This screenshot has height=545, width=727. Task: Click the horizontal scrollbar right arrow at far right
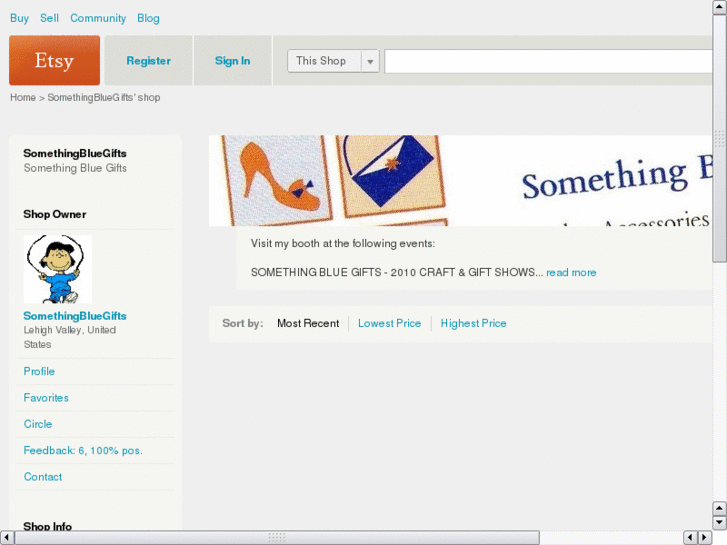point(705,538)
